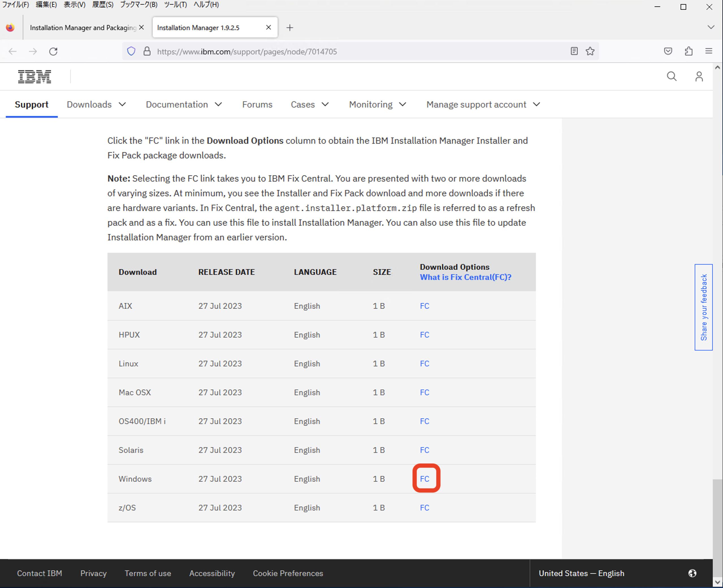Click the IBM search magnifier icon
723x588 pixels.
tap(672, 77)
